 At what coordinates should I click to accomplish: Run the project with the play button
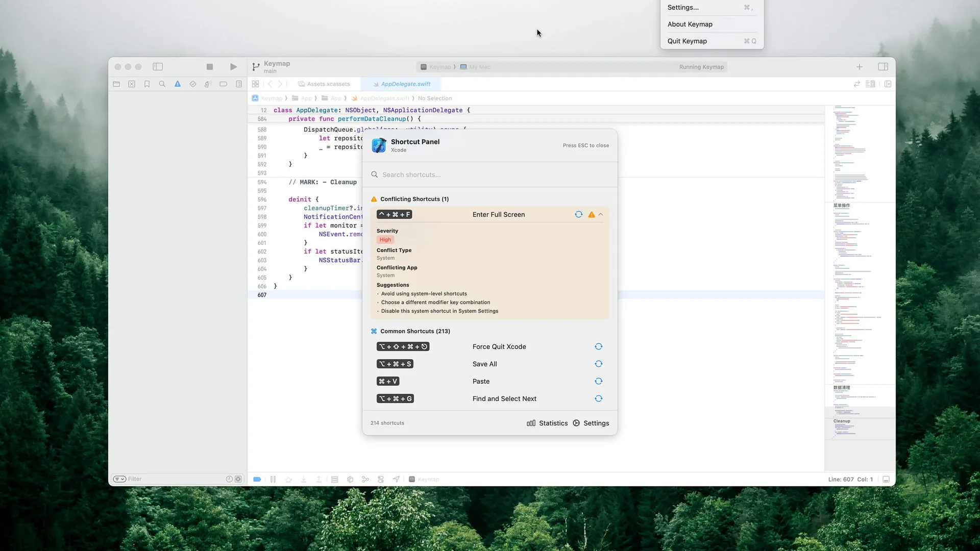coord(233,67)
